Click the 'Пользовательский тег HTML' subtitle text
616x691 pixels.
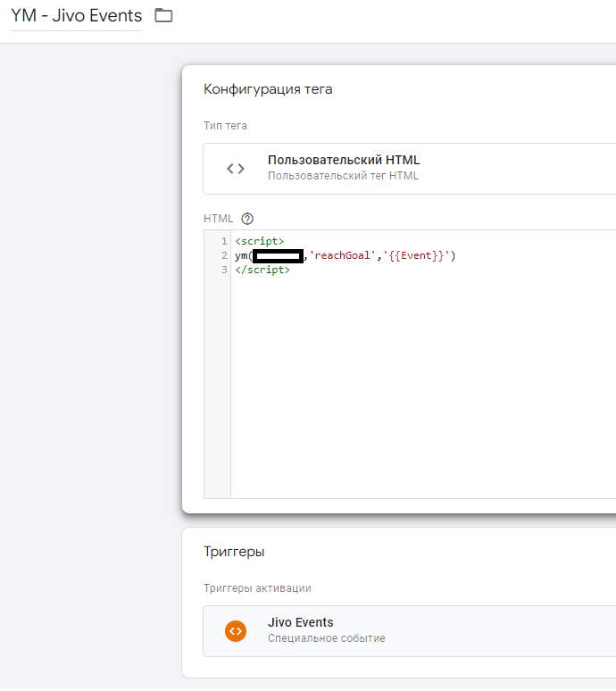[x=343, y=176]
